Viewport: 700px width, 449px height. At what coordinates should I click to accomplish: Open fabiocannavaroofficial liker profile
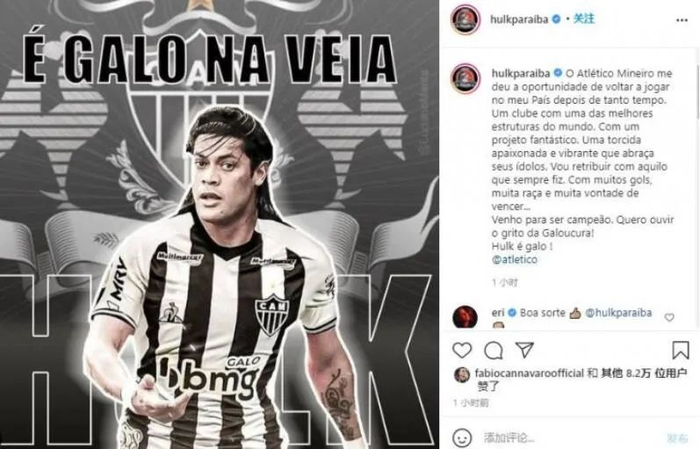coord(529,373)
